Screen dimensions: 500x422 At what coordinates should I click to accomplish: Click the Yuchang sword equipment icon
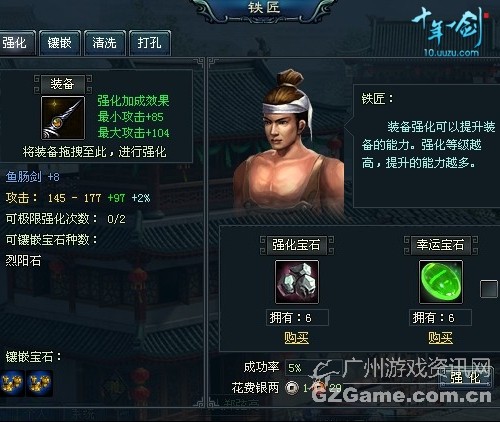(63, 118)
